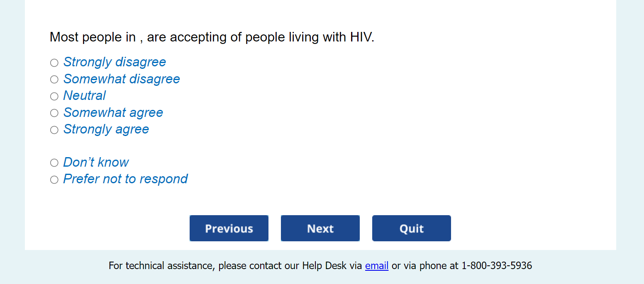This screenshot has height=284, width=644.
Task: Click the "Strongly disagree" label text
Action: point(115,62)
